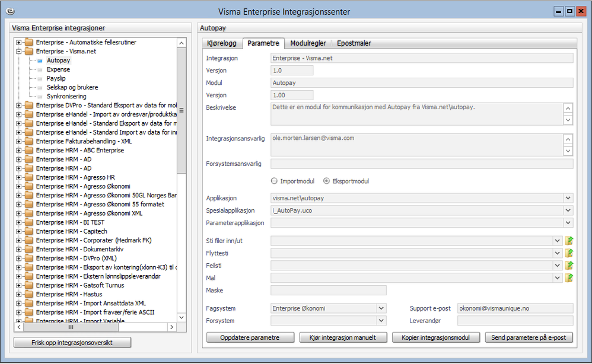Click the module icon beside Expense
This screenshot has width=592, height=364.
pyautogui.click(x=40, y=70)
